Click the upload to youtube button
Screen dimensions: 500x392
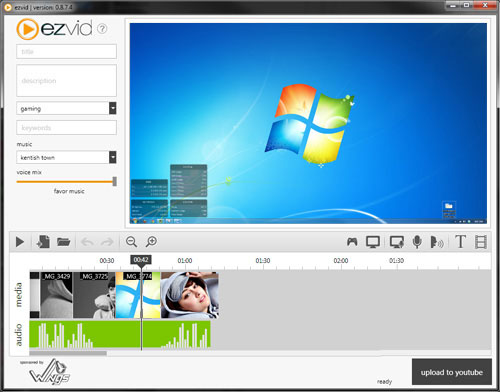point(452,372)
